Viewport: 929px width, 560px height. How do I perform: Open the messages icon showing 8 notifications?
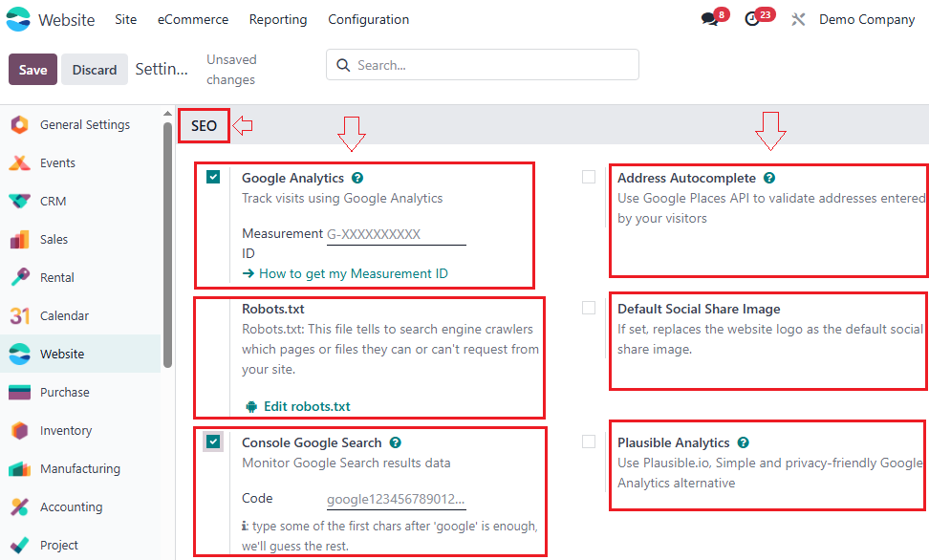pos(708,17)
